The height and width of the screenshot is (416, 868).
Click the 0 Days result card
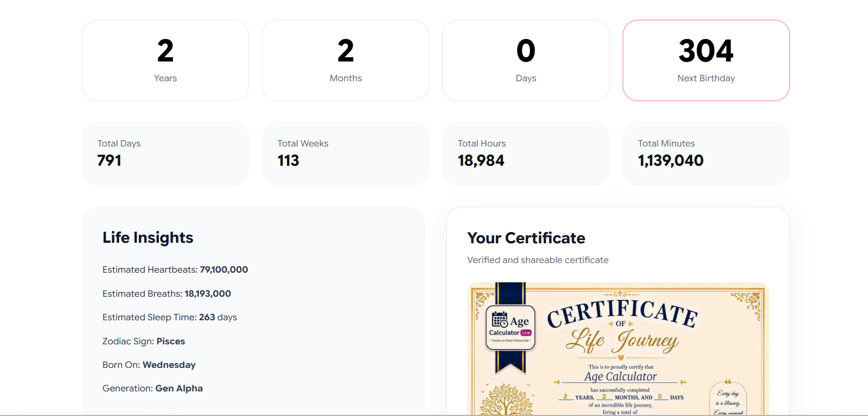click(x=526, y=60)
